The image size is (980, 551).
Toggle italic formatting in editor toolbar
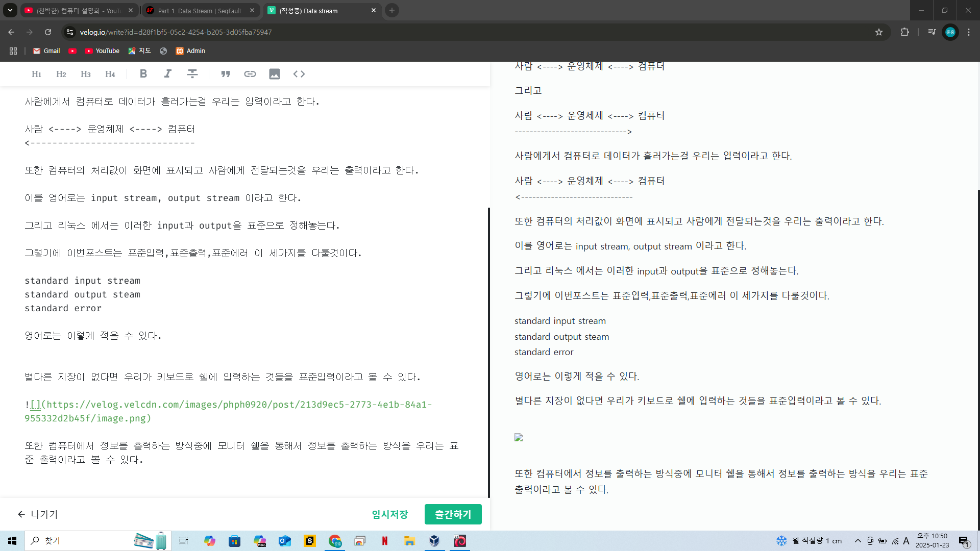(167, 74)
